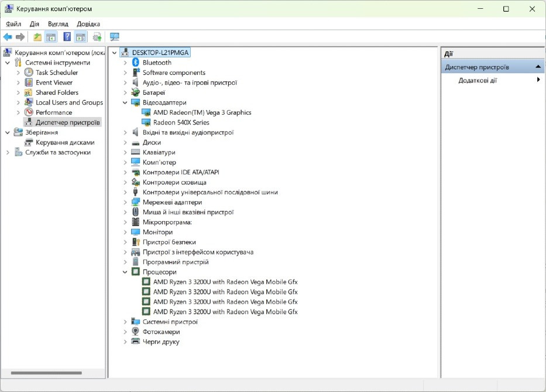Image resolution: width=546 pixels, height=392 pixels.
Task: Open the Дія menu
Action: click(x=35, y=24)
